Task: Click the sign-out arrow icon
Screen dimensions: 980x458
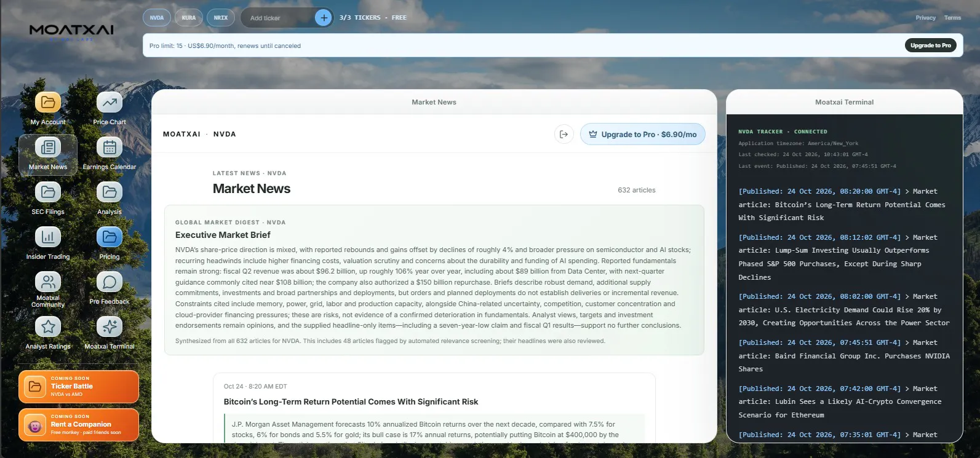Action: point(564,134)
